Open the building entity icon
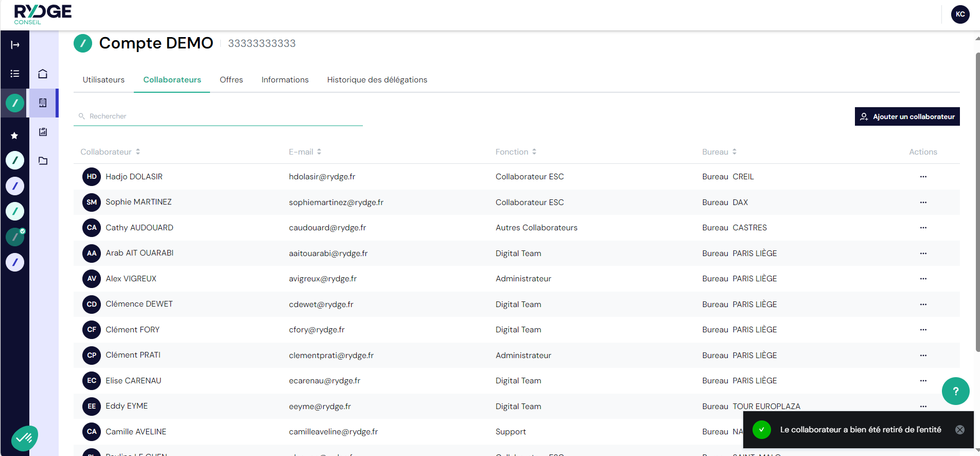The width and height of the screenshot is (980, 456). point(43,103)
